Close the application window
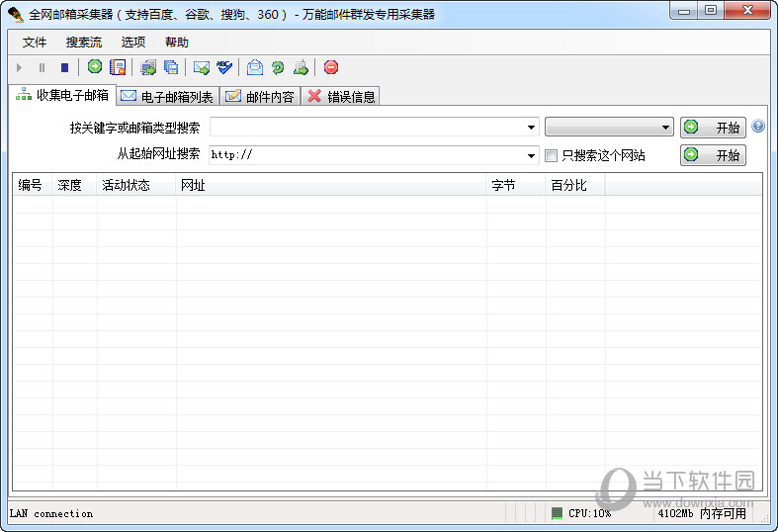The width and height of the screenshot is (778, 532). tap(747, 11)
